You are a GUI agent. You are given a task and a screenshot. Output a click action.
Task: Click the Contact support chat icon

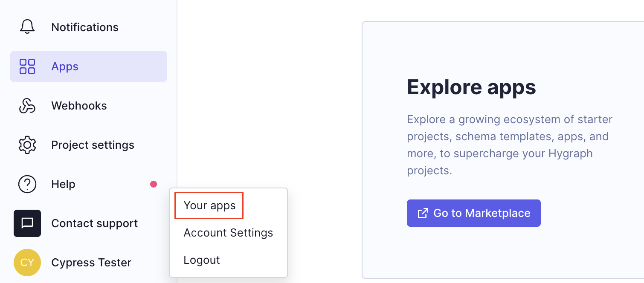coord(27,223)
